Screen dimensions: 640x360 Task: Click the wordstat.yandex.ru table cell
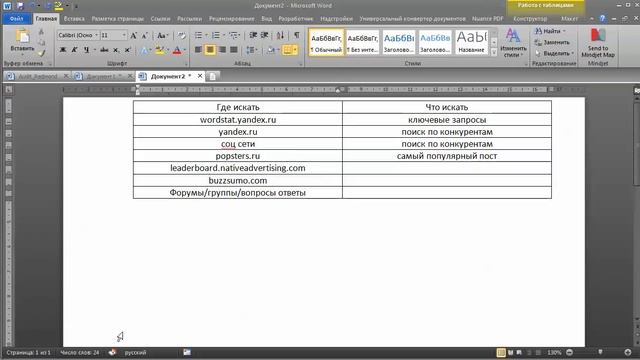238,120
